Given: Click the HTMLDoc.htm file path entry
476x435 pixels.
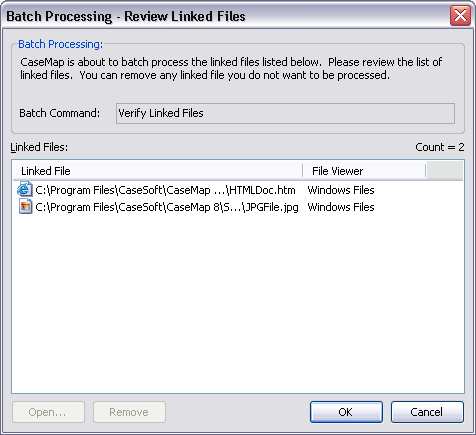Looking at the screenshot, I should 165,190.
